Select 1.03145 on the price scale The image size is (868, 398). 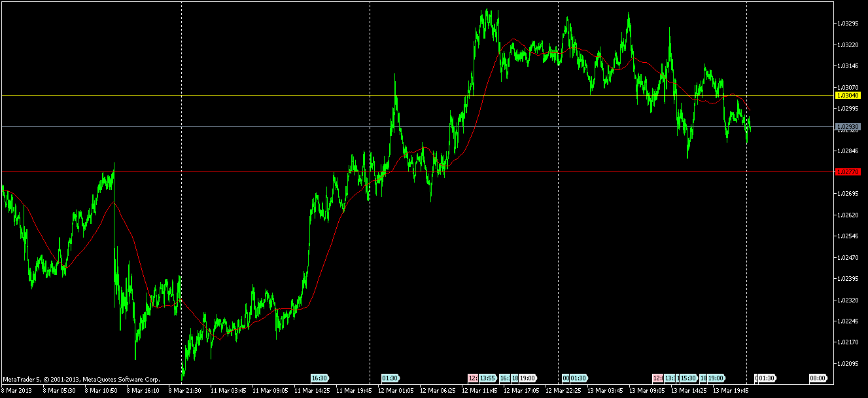[x=848, y=66]
